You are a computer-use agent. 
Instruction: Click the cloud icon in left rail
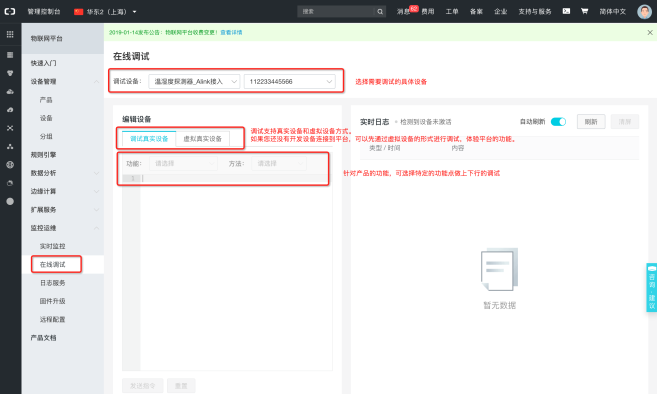point(10,91)
